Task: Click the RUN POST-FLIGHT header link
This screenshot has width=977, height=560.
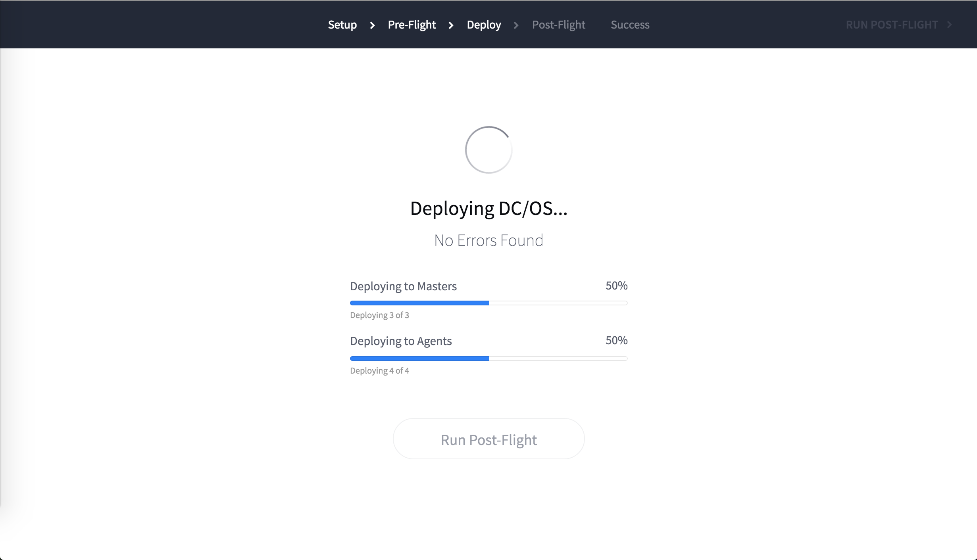Action: pos(891,25)
